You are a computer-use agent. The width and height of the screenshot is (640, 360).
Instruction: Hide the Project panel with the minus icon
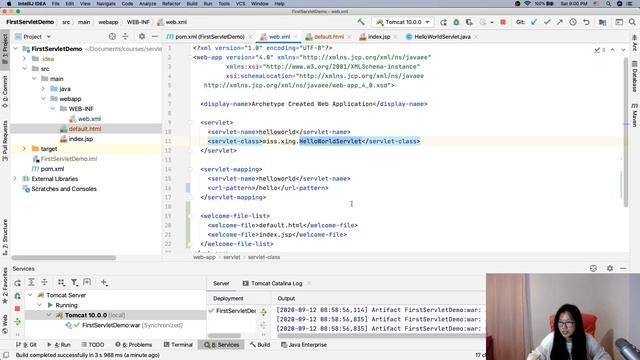[155, 36]
